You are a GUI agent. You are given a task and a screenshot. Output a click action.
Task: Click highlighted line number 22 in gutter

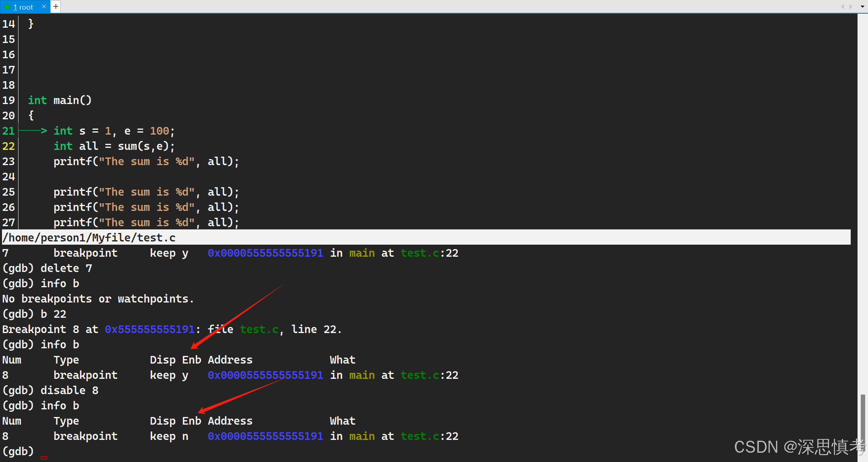coord(8,146)
